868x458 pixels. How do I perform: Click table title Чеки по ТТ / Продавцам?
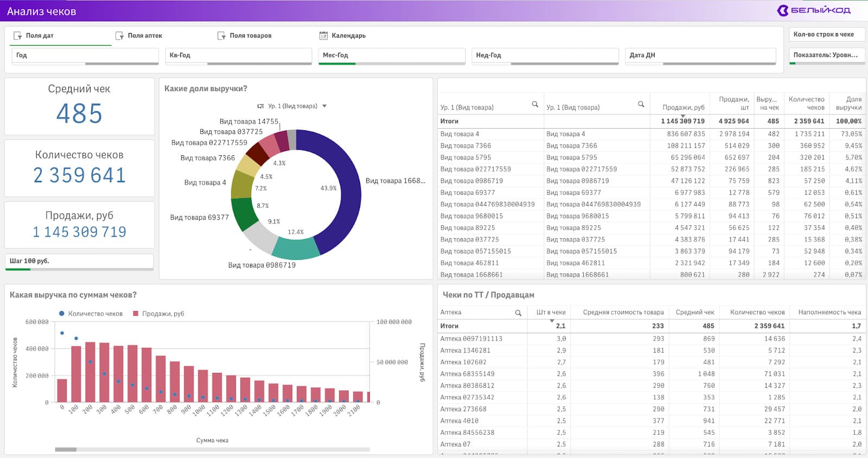point(488,295)
